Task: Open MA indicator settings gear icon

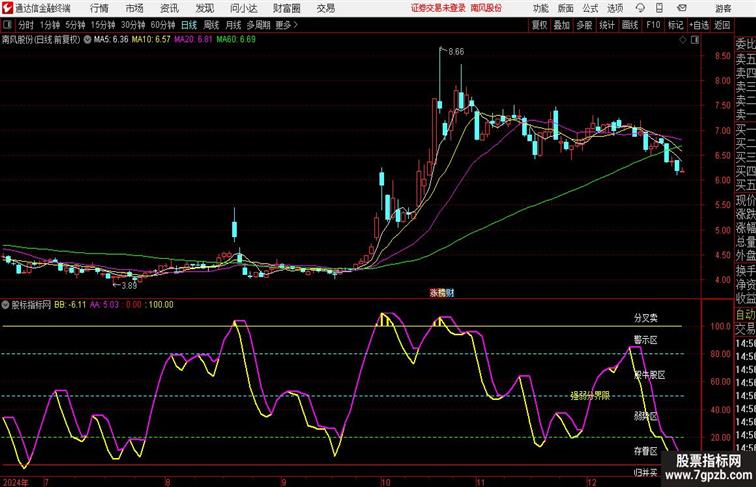Action: (87, 40)
